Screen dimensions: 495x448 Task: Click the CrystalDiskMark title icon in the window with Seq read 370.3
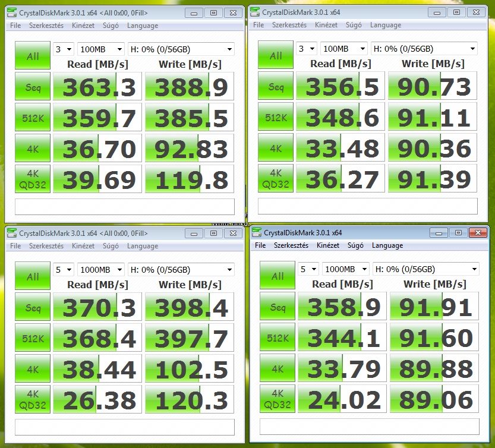point(12,233)
